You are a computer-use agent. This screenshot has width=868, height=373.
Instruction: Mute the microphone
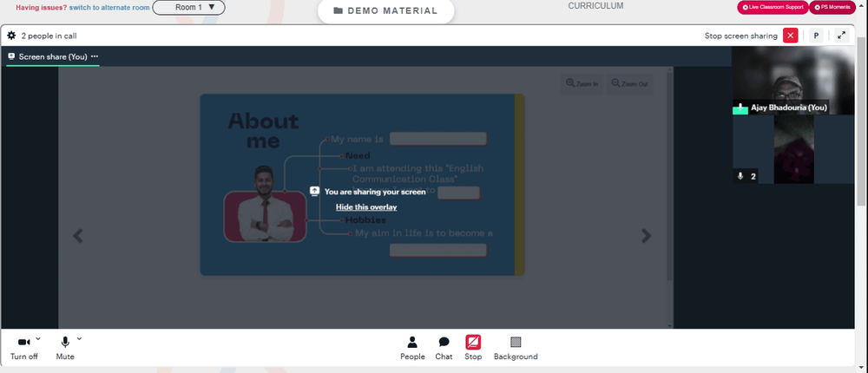[x=65, y=349]
